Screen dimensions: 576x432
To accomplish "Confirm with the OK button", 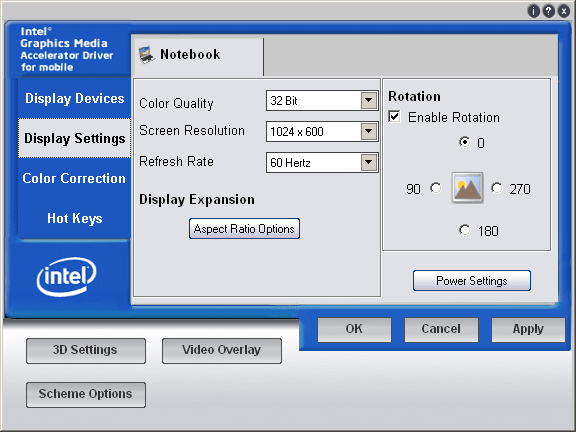I will coord(354,330).
